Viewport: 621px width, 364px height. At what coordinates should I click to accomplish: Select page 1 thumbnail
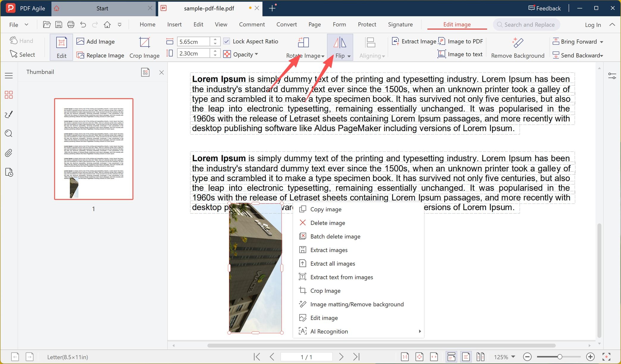click(94, 149)
